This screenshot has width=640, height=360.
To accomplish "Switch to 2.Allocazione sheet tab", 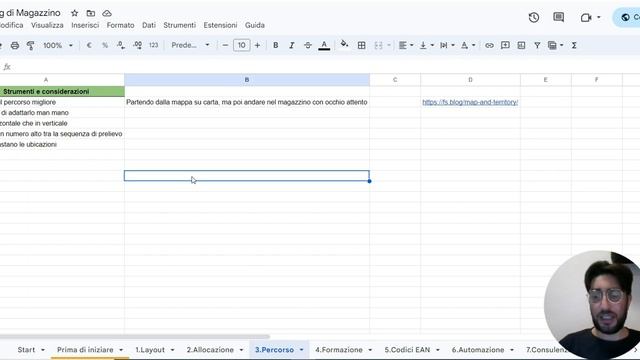I will [x=210, y=350].
